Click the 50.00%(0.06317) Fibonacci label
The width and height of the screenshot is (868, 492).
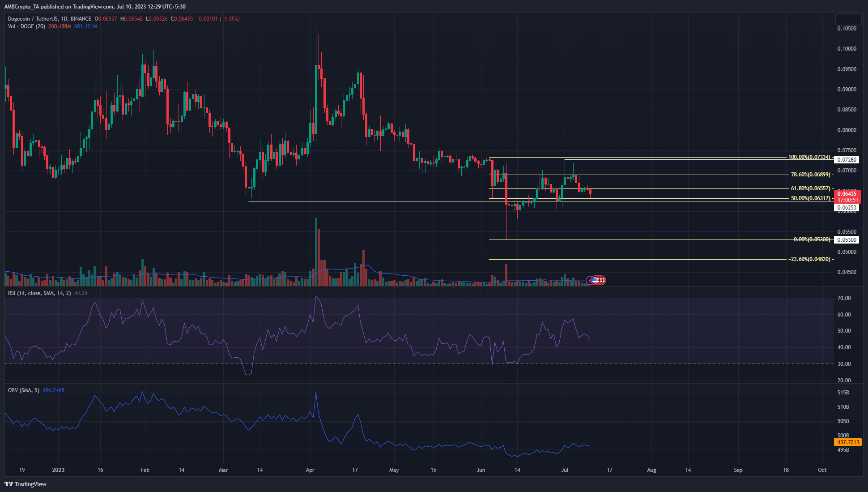pyautogui.click(x=810, y=198)
